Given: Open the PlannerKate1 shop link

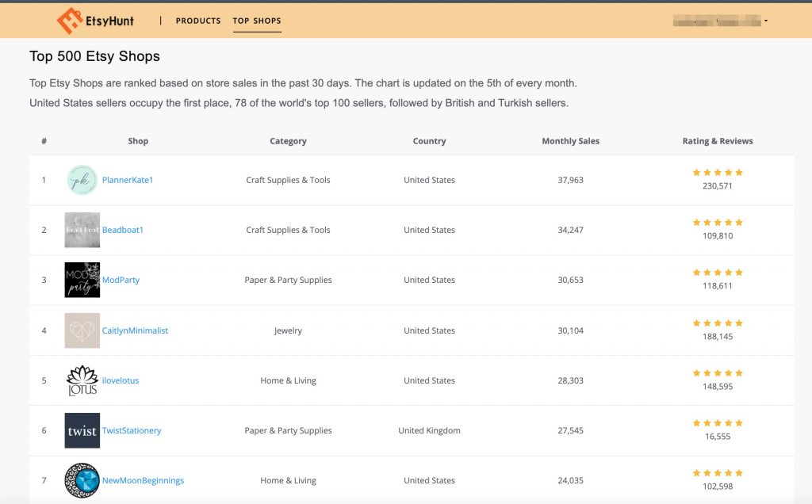Looking at the screenshot, I should point(128,180).
